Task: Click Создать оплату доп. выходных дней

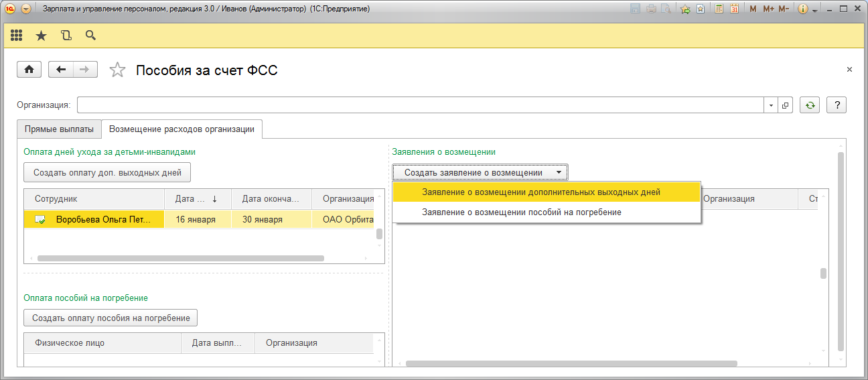Action: pyautogui.click(x=107, y=172)
